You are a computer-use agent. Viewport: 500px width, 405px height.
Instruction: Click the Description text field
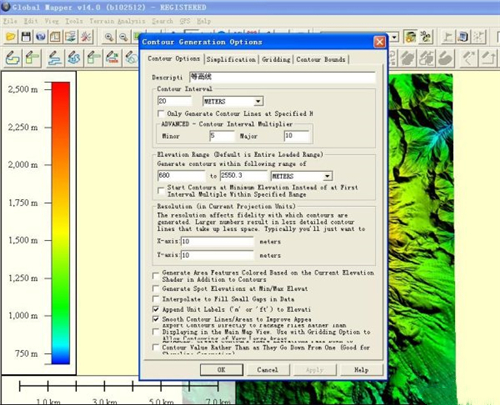(282, 77)
